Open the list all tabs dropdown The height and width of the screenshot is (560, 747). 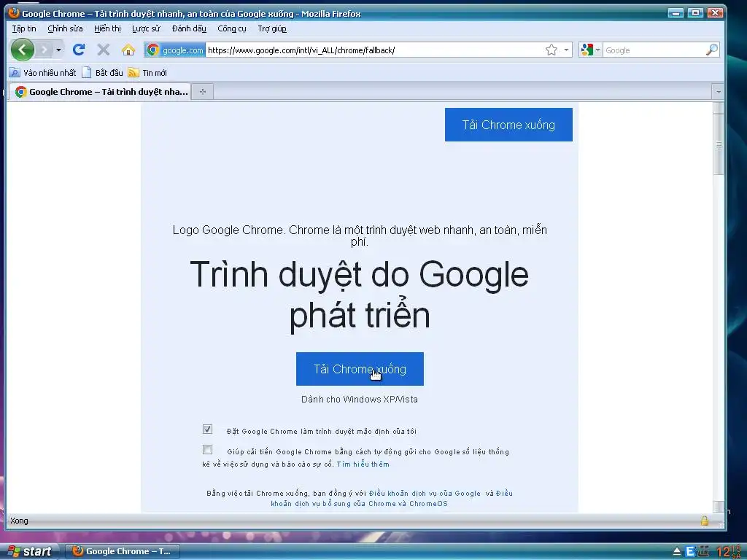[718, 91]
